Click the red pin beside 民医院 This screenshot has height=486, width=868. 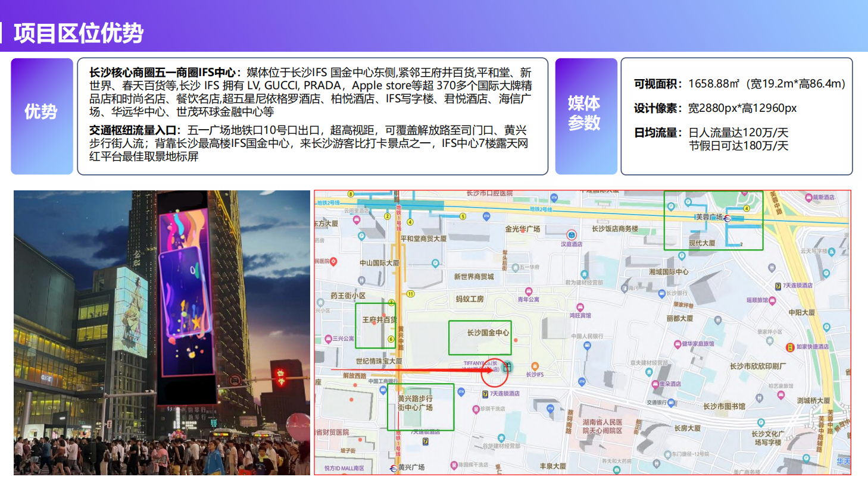[x=333, y=262]
